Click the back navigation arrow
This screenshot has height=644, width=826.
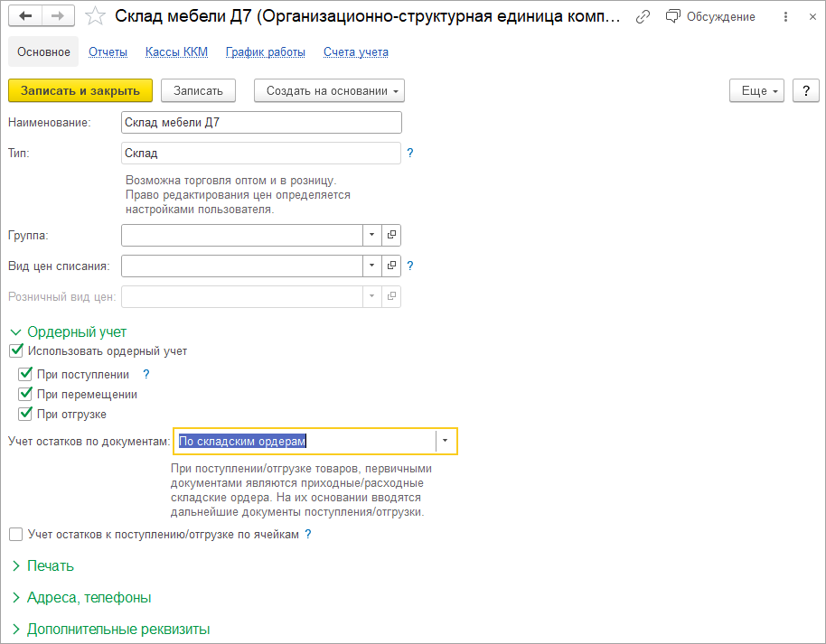pos(25,16)
